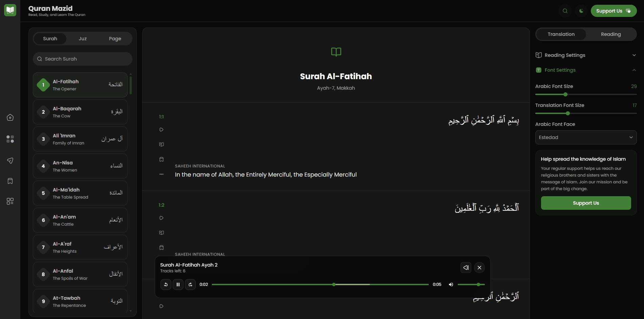Adjust the Translation Font Size slider
Viewport: 644px width, 319px height.
(x=586, y=113)
